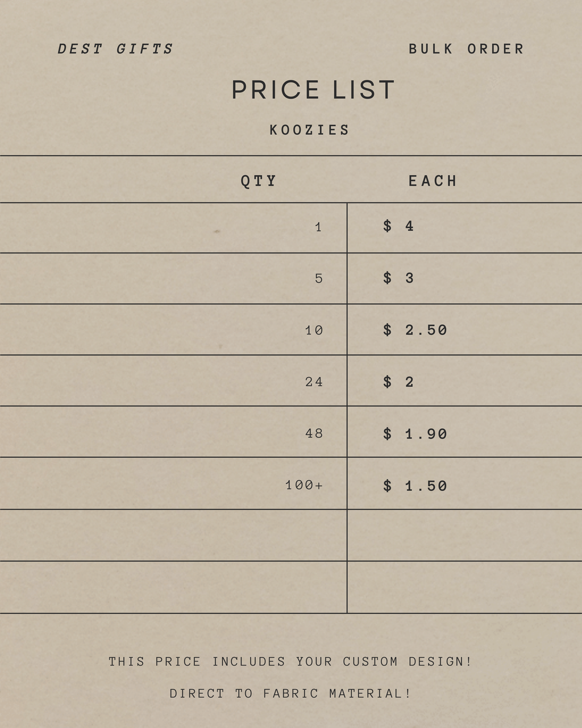Click the DEST GIFTS header text

[115, 49]
